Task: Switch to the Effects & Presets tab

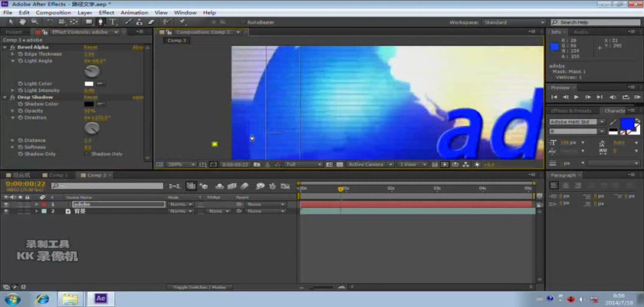Action: pos(571,111)
